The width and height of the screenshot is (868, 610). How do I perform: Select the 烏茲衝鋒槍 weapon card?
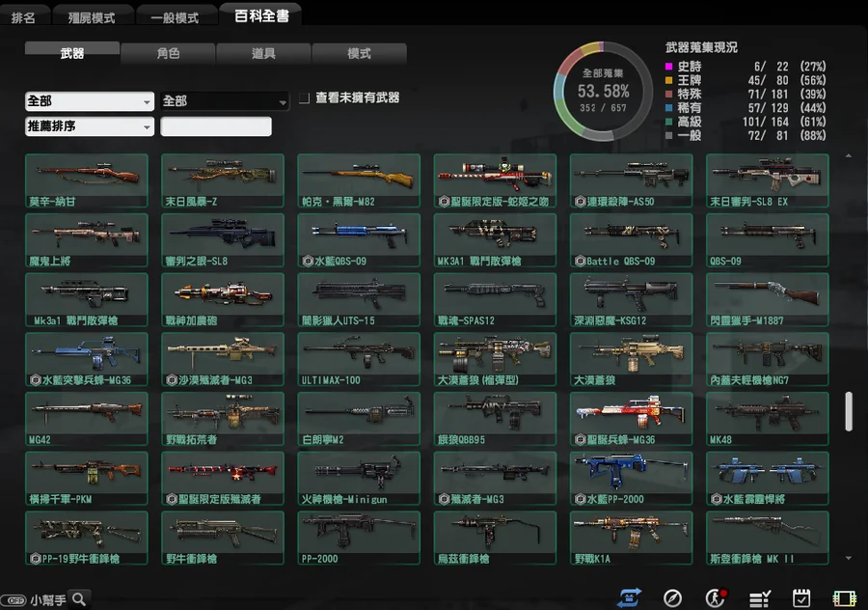click(x=495, y=538)
